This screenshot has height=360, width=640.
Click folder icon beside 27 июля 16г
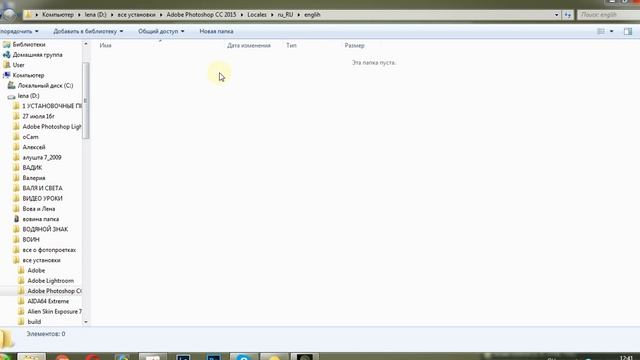pyautogui.click(x=16, y=116)
